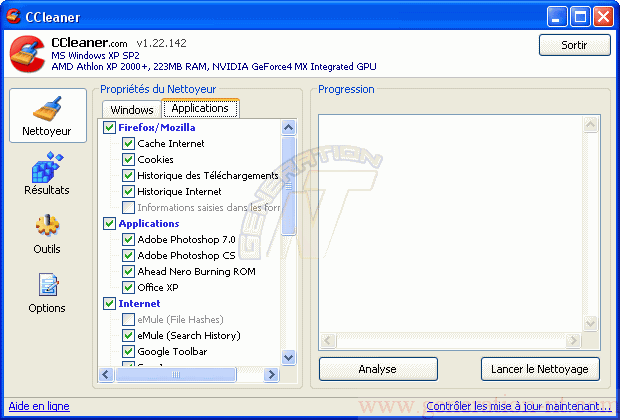Click the CCleaner title bar icon
Viewport: 620px width, 420px height.
(x=13, y=16)
